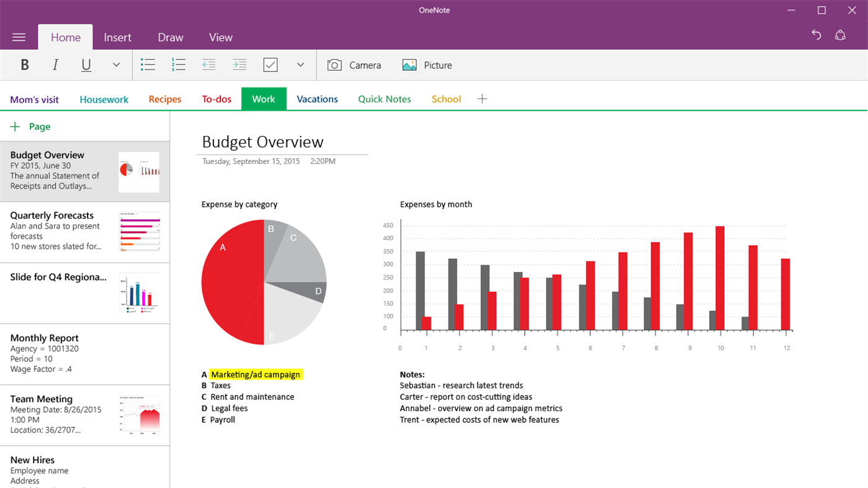Image resolution: width=868 pixels, height=488 pixels.
Task: Open the hamburger navigation menu
Action: (19, 37)
